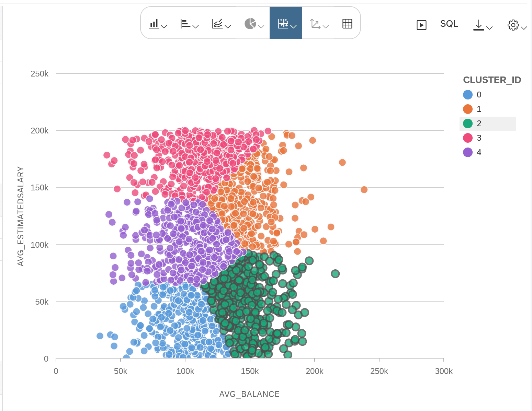Open the scatter chart type dropdown chevron
Screen dimensions: 532x411
click(x=293, y=25)
